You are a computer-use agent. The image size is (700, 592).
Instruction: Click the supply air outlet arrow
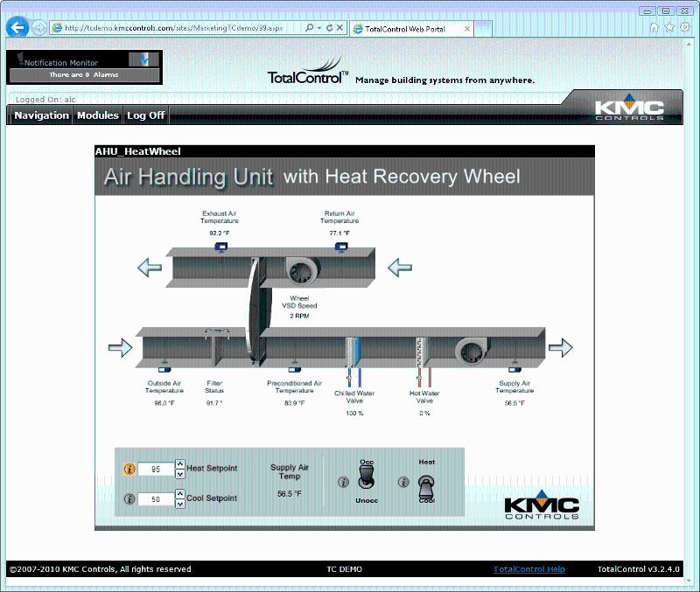coord(561,347)
